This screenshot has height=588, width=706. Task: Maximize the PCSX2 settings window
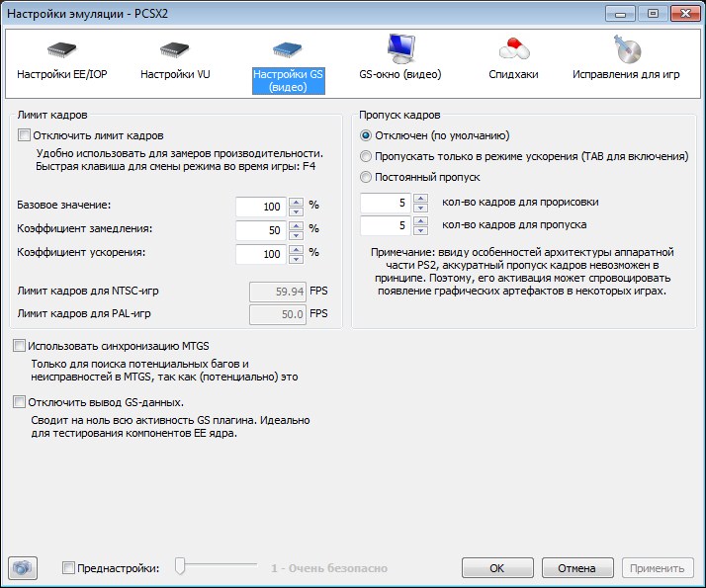653,14
